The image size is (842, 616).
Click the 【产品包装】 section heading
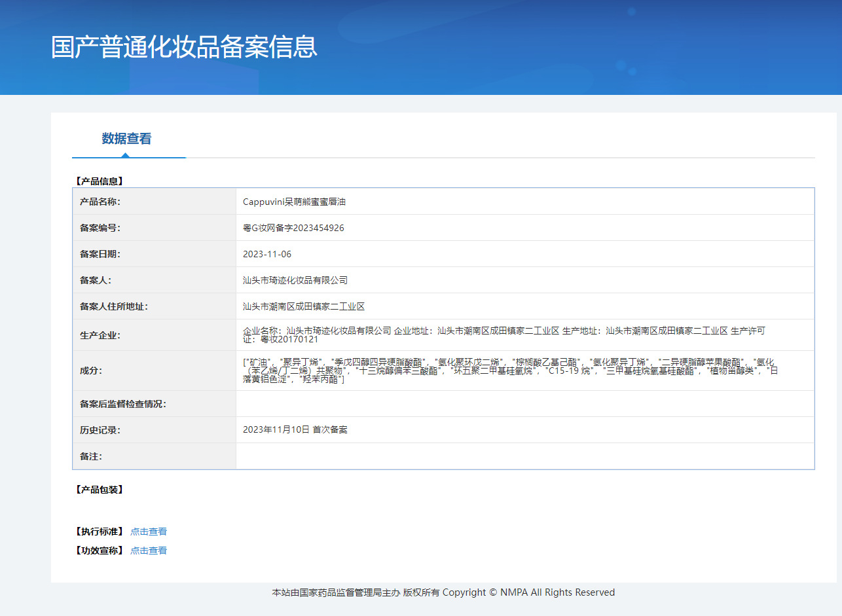click(98, 489)
